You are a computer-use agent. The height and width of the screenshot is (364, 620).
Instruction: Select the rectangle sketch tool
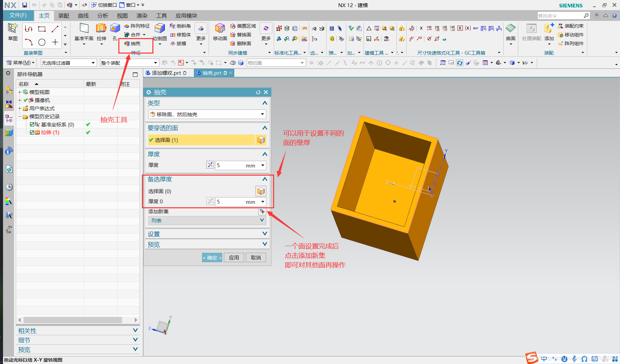tap(42, 29)
